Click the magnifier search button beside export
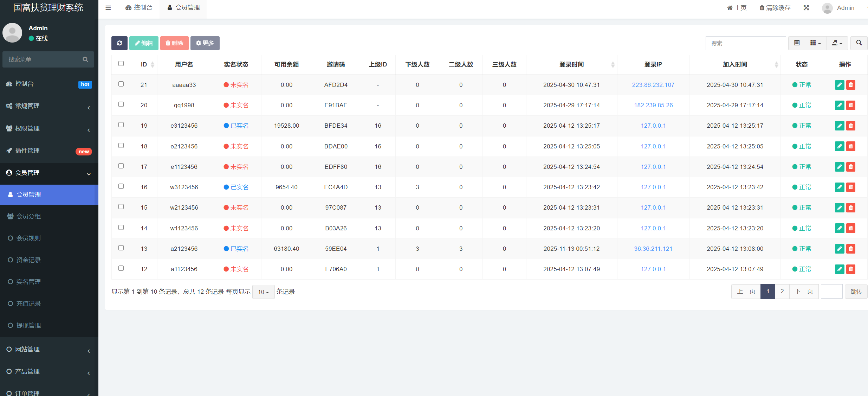The width and height of the screenshot is (868, 396). pos(859,43)
